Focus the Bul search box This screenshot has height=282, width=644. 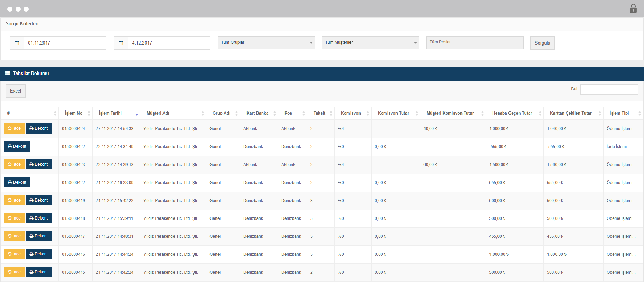point(609,89)
